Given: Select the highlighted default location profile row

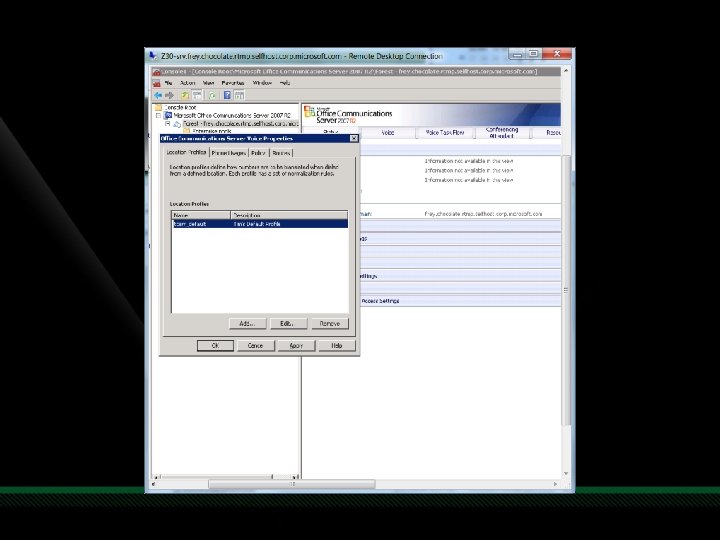Looking at the screenshot, I should point(260,224).
